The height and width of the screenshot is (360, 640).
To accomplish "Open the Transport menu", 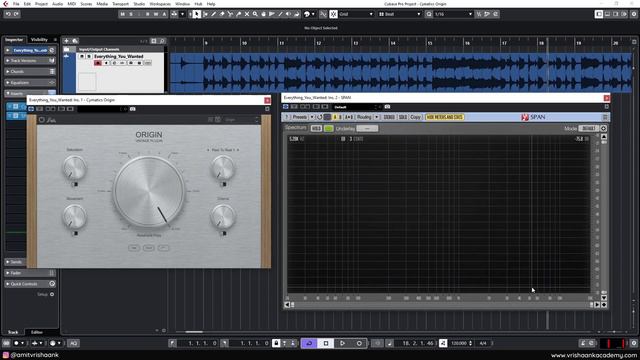I will [120, 4].
